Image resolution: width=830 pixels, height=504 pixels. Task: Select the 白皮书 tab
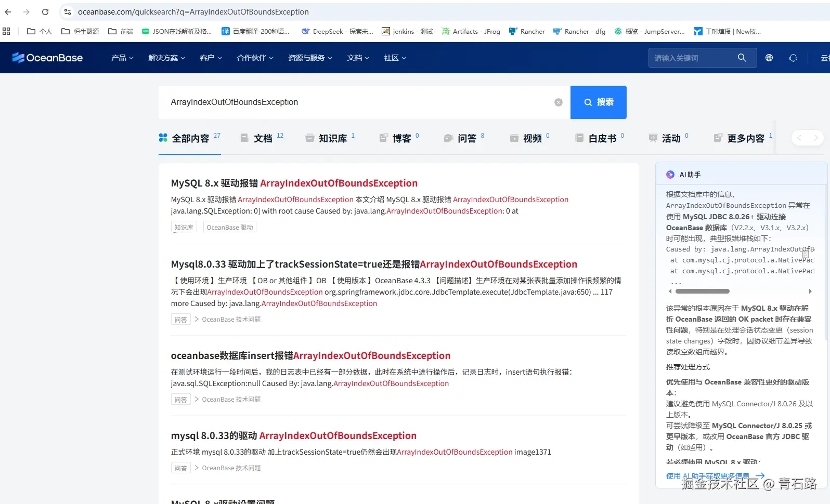point(600,138)
